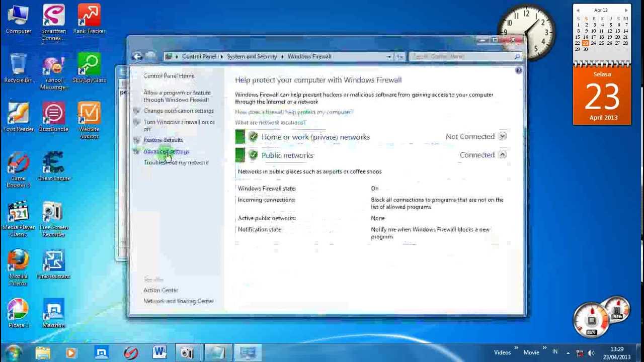
Task: Open Turn Windows Firewall on or off
Action: tap(179, 125)
